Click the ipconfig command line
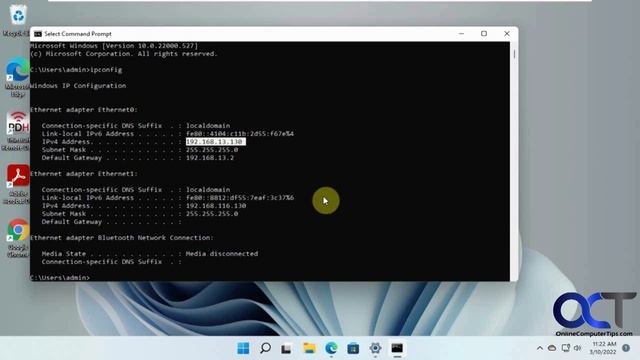The width and height of the screenshot is (640, 360). coord(76,70)
